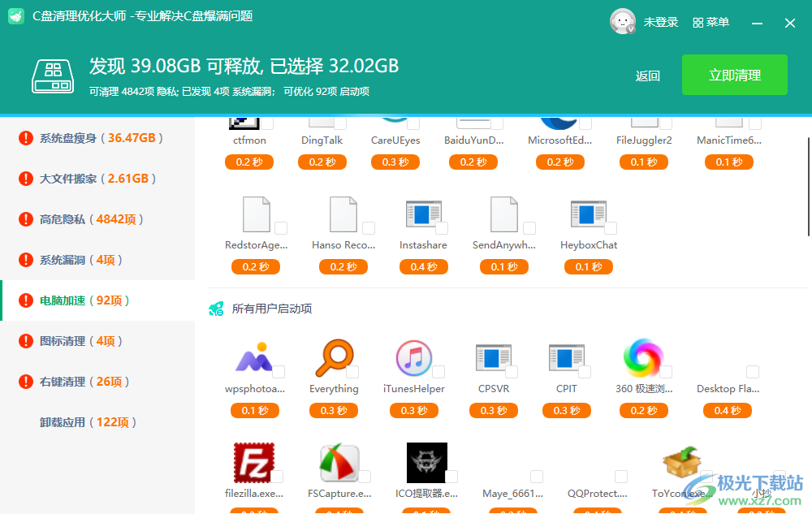This screenshot has width=812, height=514.
Task: Click the iTunesHelper icon
Action: [x=415, y=358]
